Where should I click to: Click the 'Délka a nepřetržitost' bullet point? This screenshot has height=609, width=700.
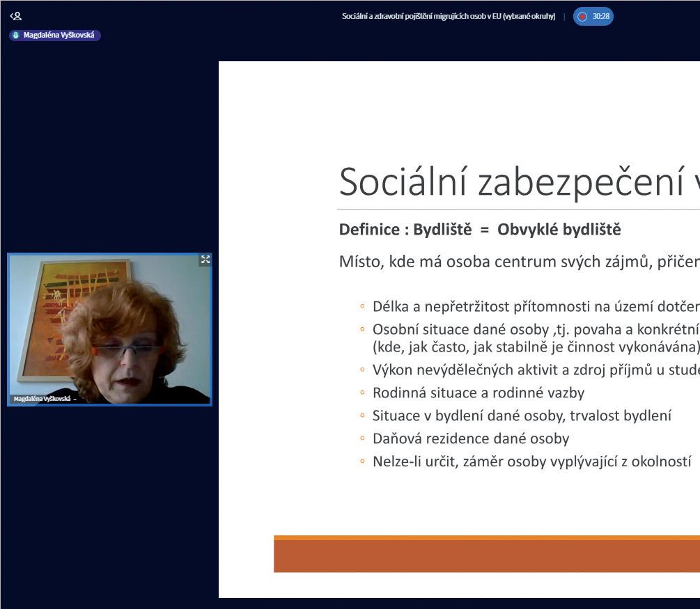[x=536, y=306]
